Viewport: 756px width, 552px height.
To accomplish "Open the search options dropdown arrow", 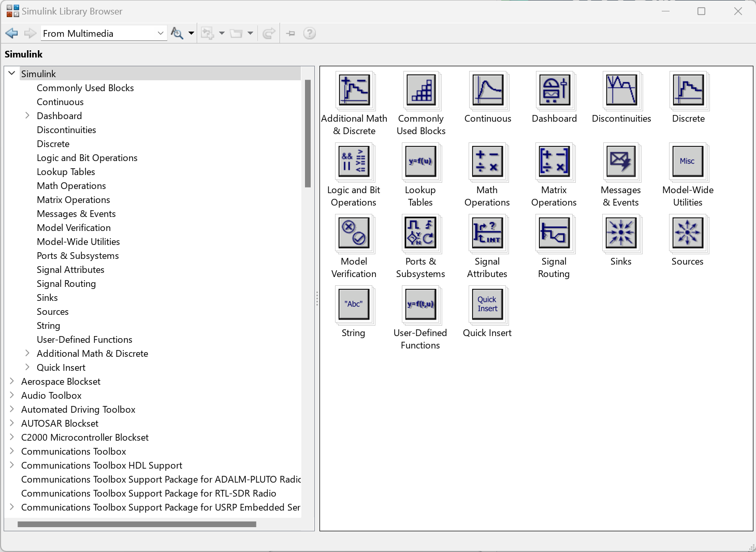I will (191, 34).
